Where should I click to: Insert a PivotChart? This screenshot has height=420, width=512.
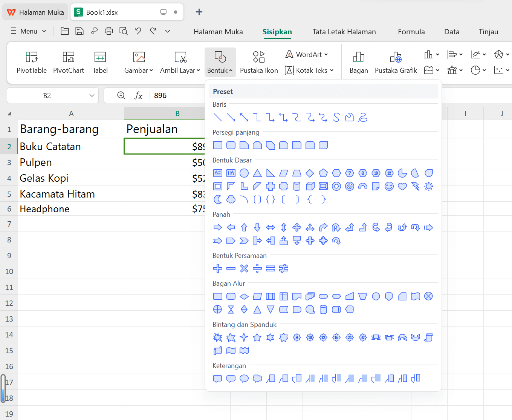[x=69, y=62]
